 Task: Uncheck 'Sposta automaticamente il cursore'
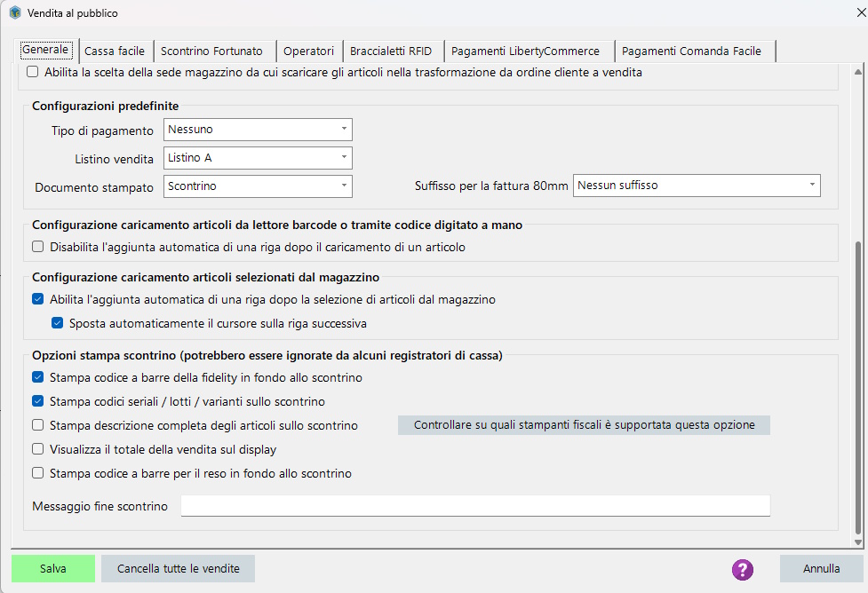click(x=57, y=323)
